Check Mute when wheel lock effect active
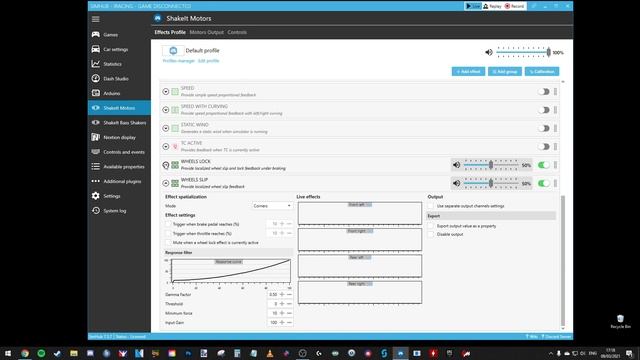 (168, 242)
